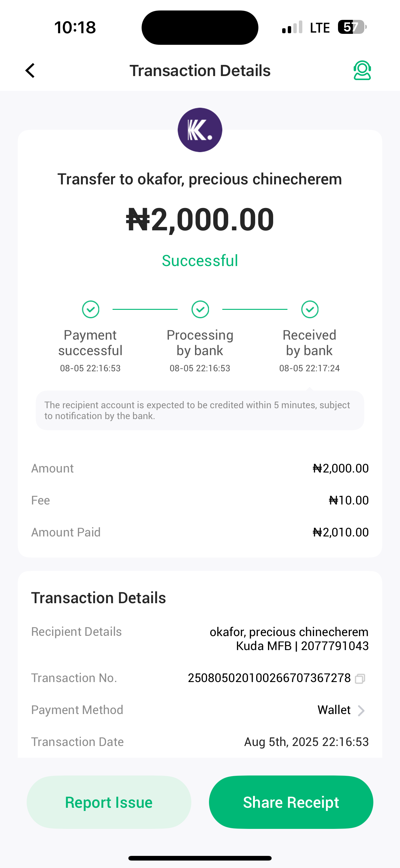
Task: Tap the Received by bank checkmark
Action: point(310,309)
